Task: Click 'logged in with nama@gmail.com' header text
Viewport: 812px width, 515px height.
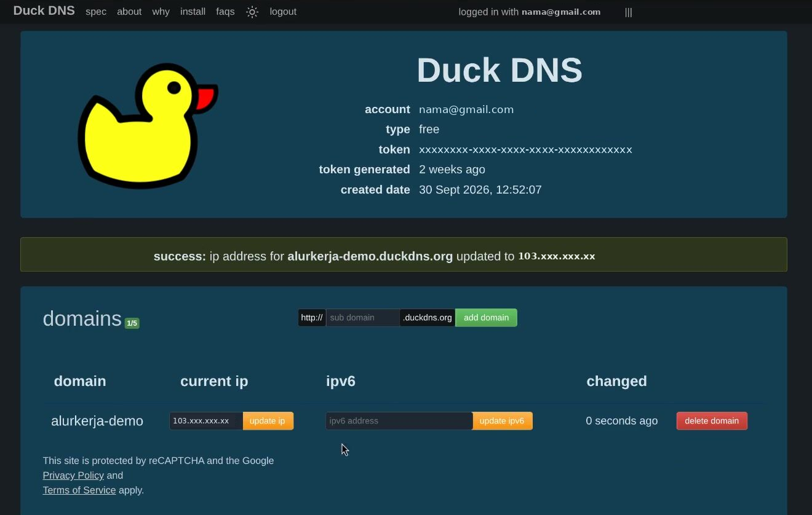Action: (x=530, y=12)
